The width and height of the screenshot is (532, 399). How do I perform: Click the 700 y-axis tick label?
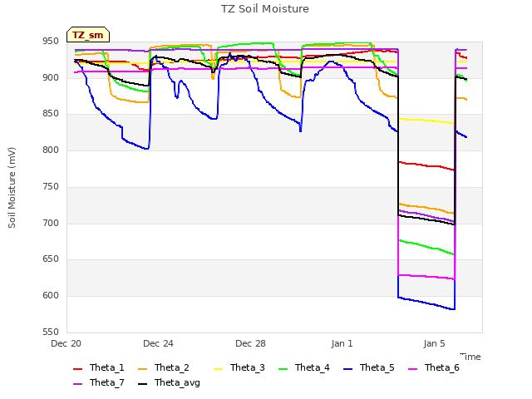[51, 224]
